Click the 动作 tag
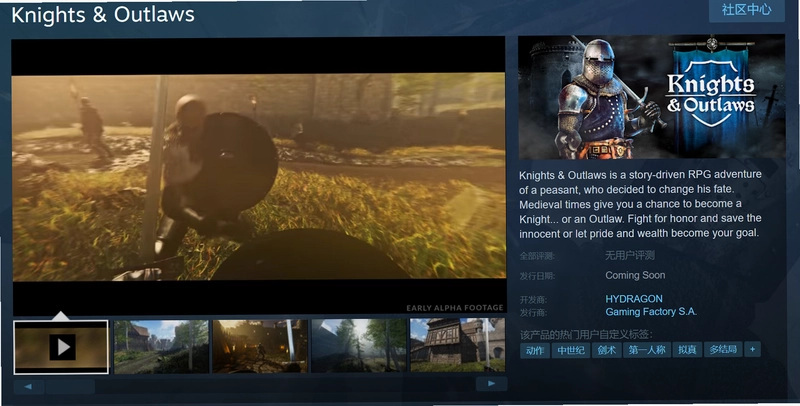Viewport: 800px width, 406px height. point(535,350)
